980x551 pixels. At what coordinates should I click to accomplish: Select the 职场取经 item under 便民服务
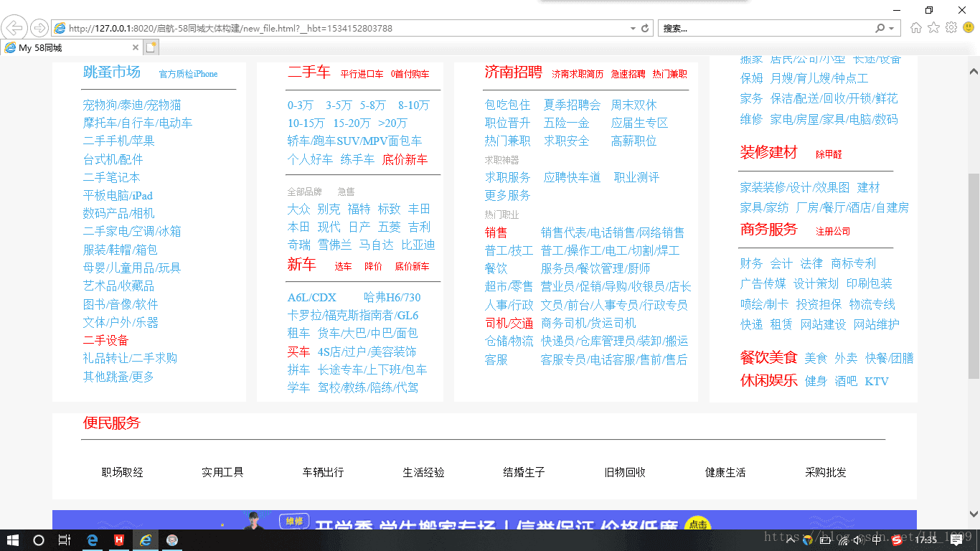click(123, 472)
